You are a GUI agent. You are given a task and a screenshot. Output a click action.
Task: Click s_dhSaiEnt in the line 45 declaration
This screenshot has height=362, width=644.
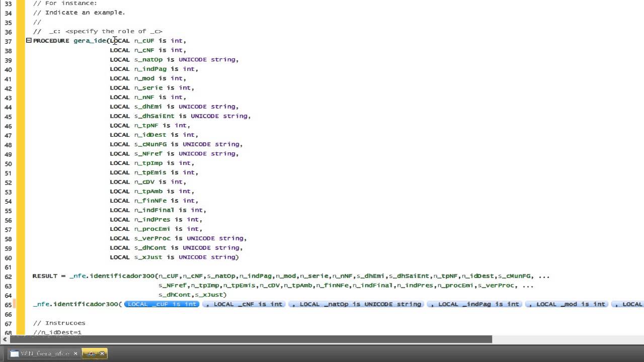point(154,116)
